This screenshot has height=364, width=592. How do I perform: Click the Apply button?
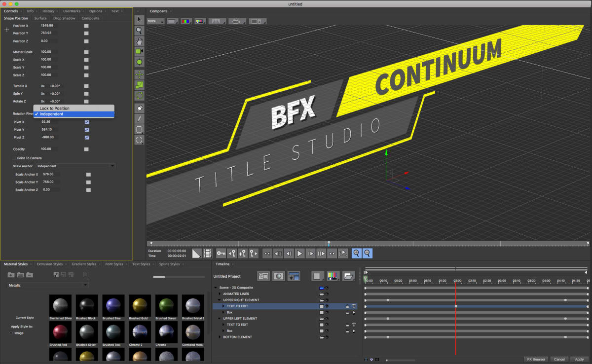(x=579, y=359)
